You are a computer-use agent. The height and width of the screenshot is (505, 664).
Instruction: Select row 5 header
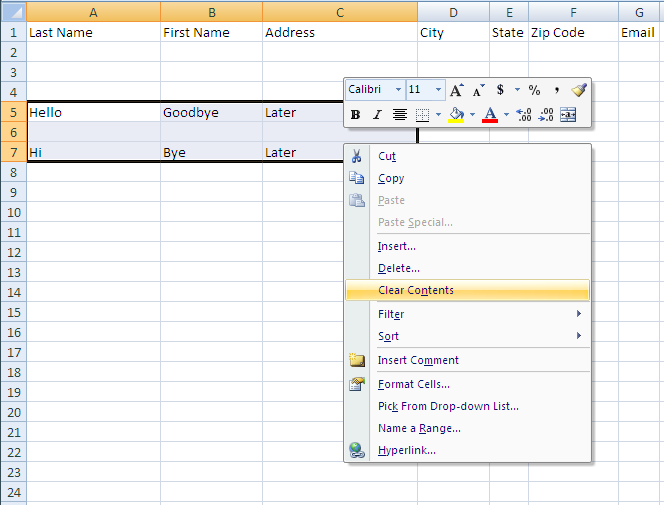tap(14, 112)
